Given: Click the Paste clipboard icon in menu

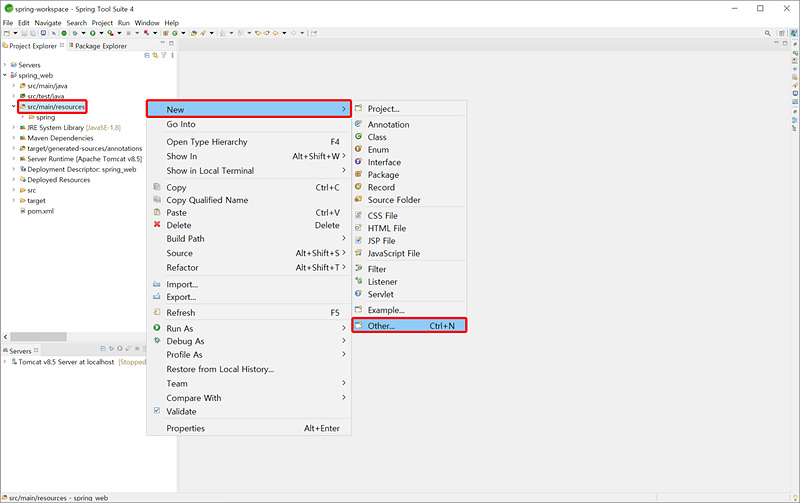Looking at the screenshot, I should click(x=157, y=212).
